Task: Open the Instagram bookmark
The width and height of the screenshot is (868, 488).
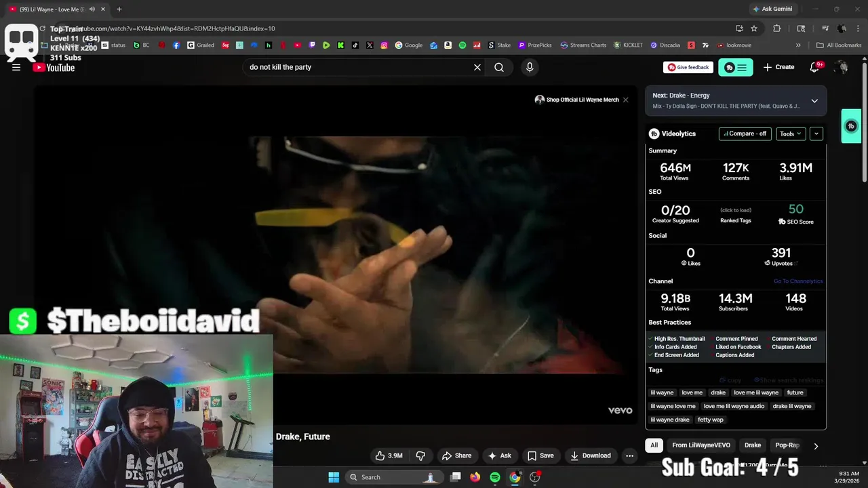Action: [x=384, y=45]
